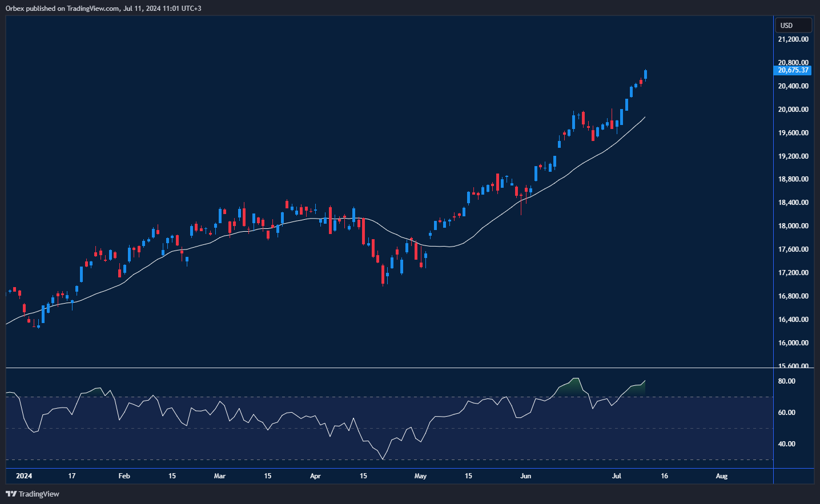The image size is (820, 504).
Task: Select the Feb label on time axis
Action: [x=124, y=476]
